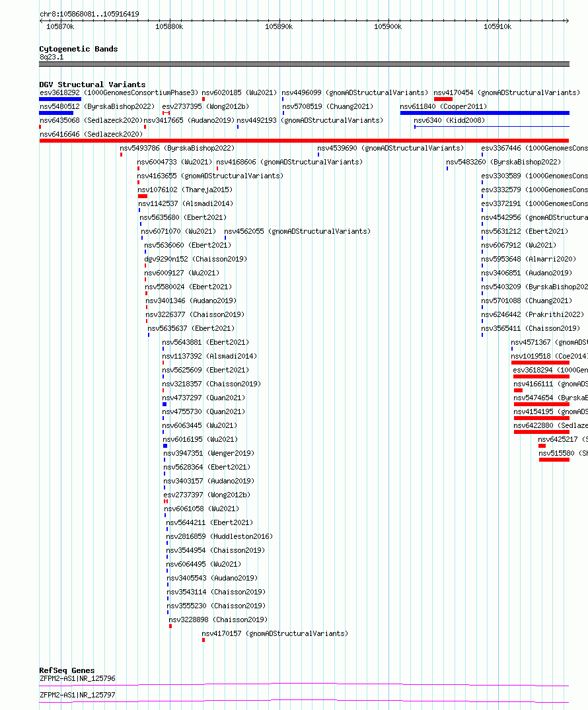588x710 pixels.
Task: Click nsv4539690 gnomAD label
Action: click(x=390, y=148)
